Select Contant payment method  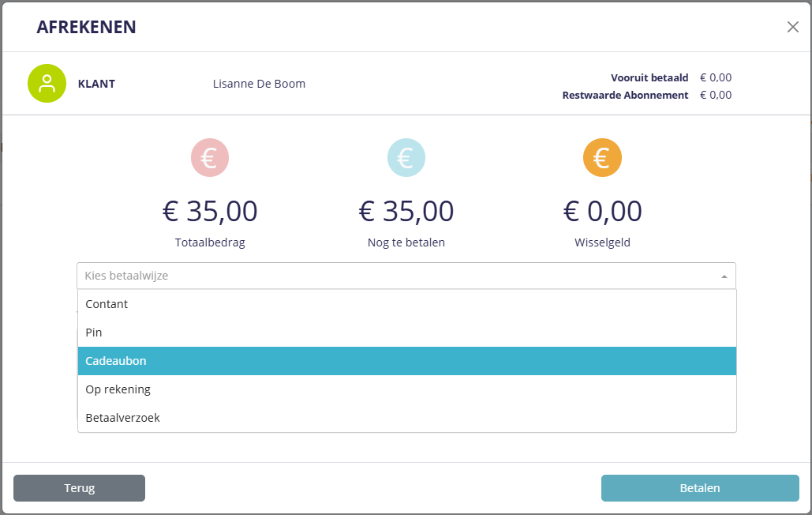click(x=107, y=304)
